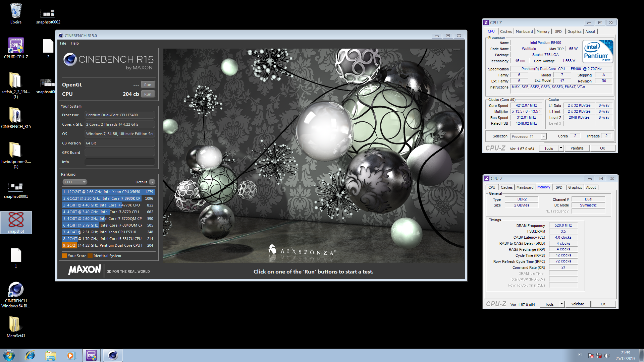
Task: Launch CPUID CPU-Z desktop shortcut
Action: coord(16,49)
